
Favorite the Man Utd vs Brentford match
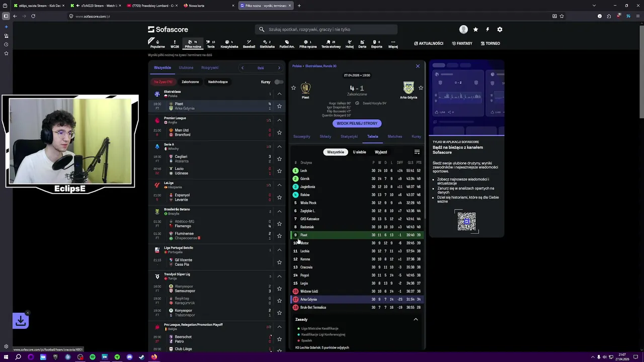point(279,133)
